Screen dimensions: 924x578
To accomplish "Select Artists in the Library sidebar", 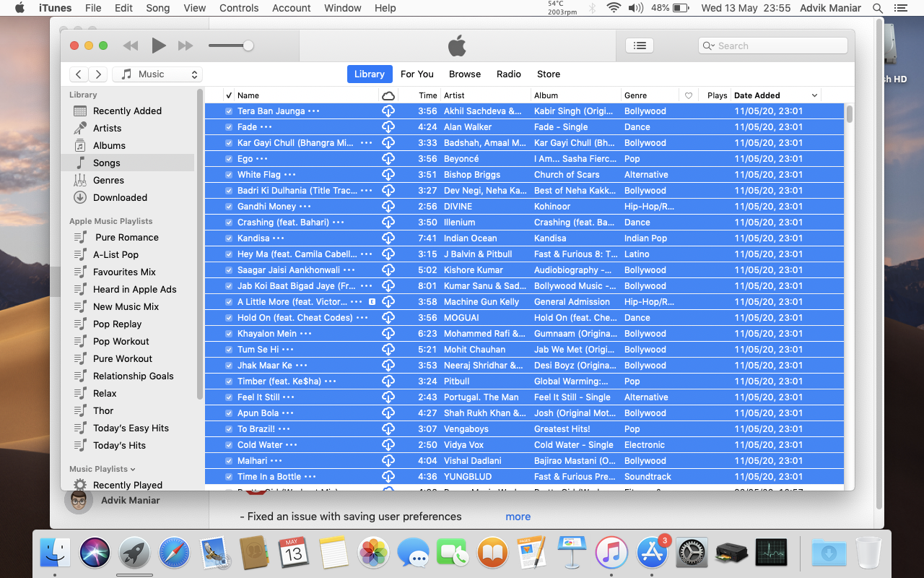I will (107, 129).
